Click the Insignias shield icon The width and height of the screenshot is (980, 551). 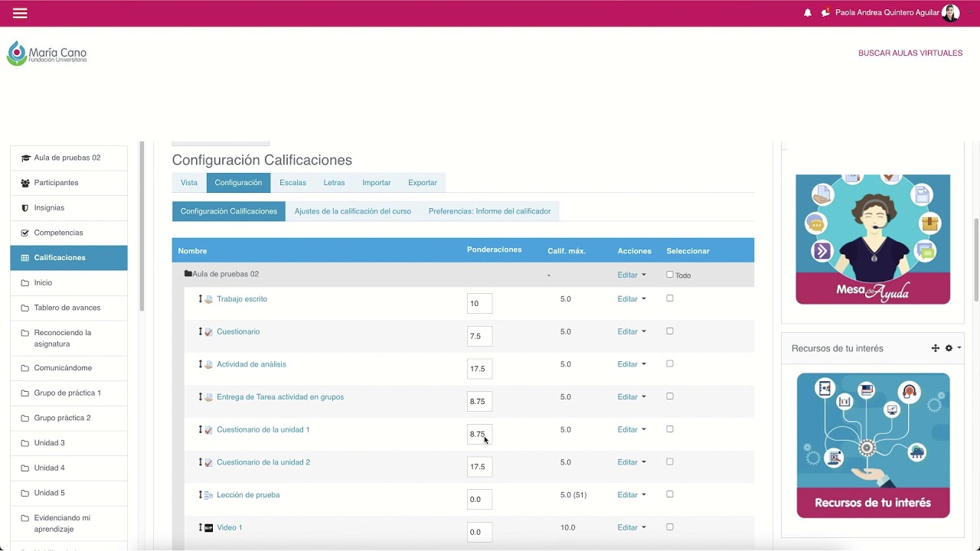point(25,208)
